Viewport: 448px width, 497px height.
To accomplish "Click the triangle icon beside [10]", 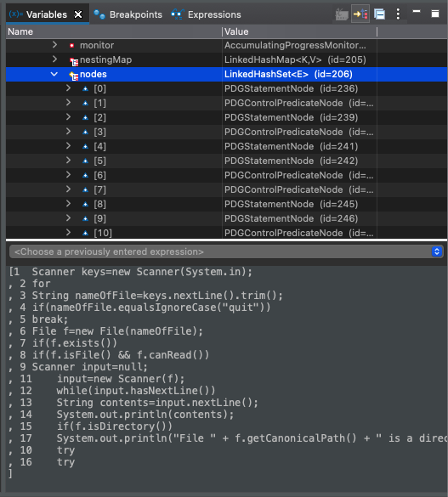I will coord(85,233).
